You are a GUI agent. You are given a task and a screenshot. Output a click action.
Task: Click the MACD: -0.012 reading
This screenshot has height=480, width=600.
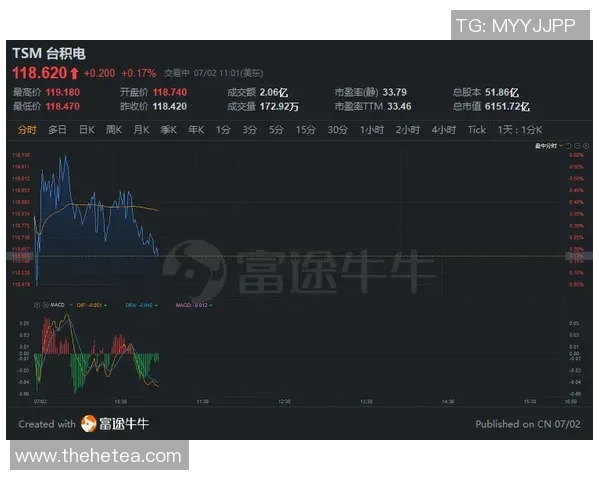(x=191, y=305)
